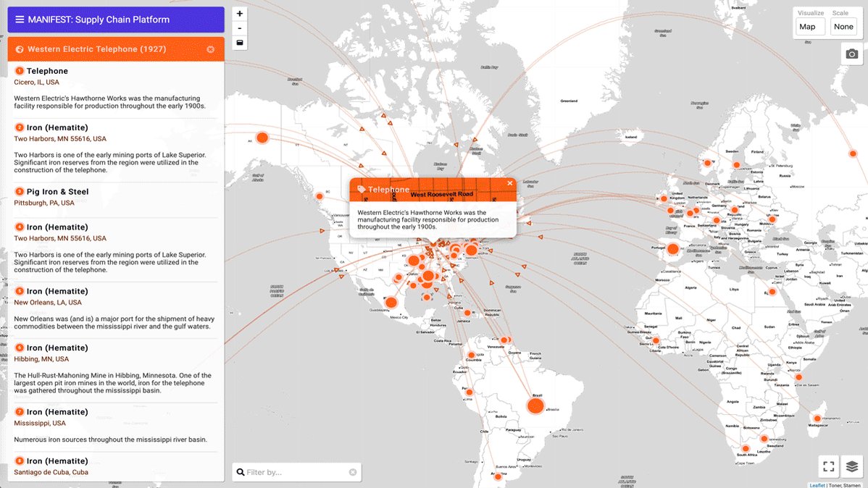Image resolution: width=868 pixels, height=488 pixels.
Task: Click the Egypt map marker
Action: tap(772, 292)
